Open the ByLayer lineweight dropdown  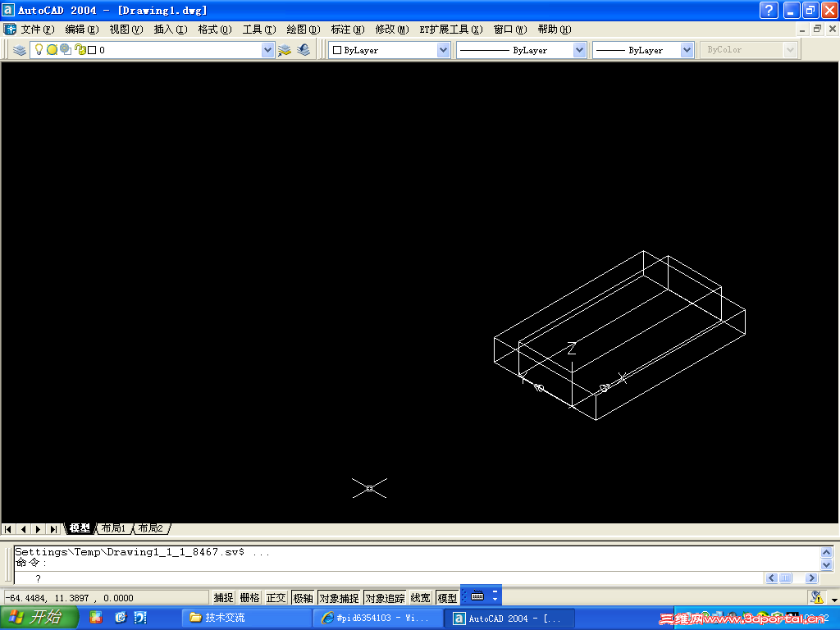(x=687, y=50)
